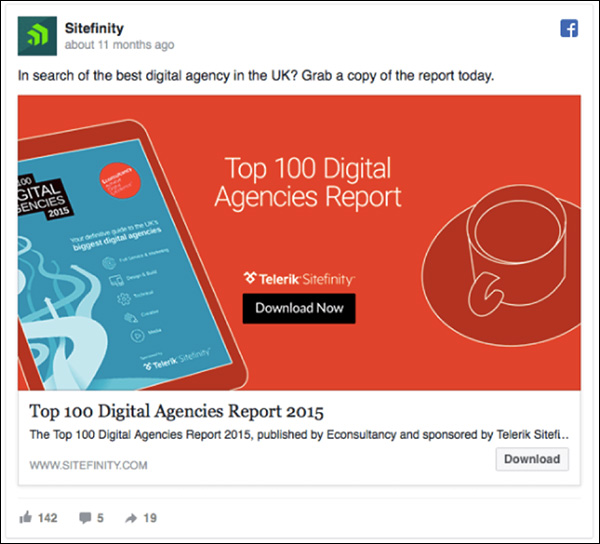Viewport: 600px width, 544px height.
Task: Click the 'about 11 months ago' timestamp
Action: coord(119,45)
